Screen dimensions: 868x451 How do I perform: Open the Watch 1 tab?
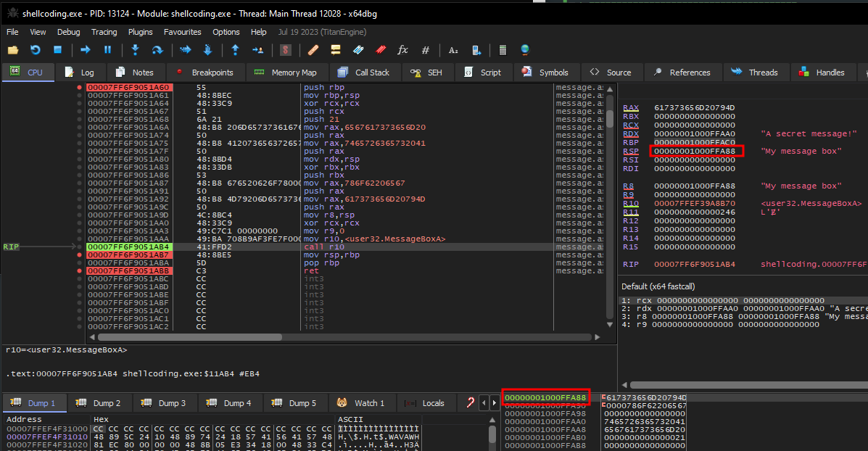point(362,403)
